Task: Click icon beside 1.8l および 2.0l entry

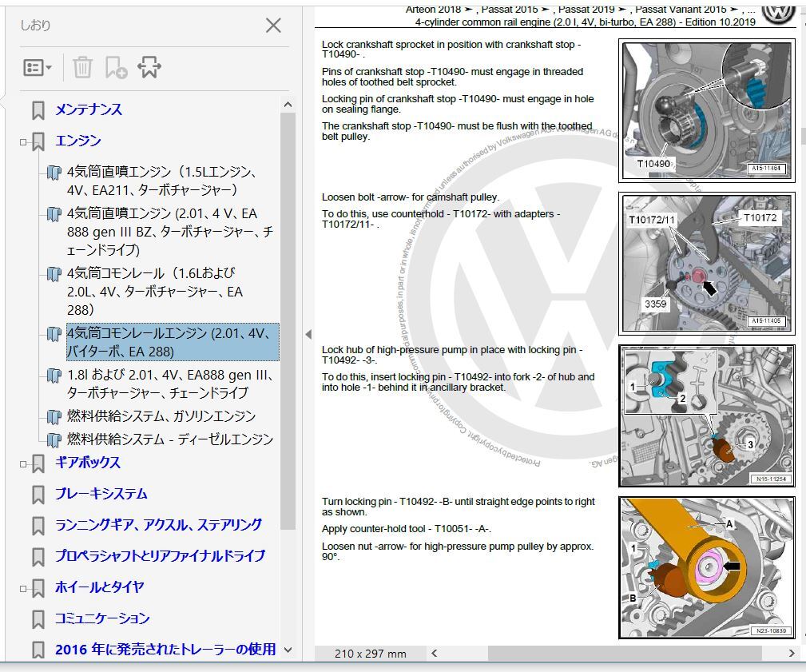Action: (x=54, y=376)
